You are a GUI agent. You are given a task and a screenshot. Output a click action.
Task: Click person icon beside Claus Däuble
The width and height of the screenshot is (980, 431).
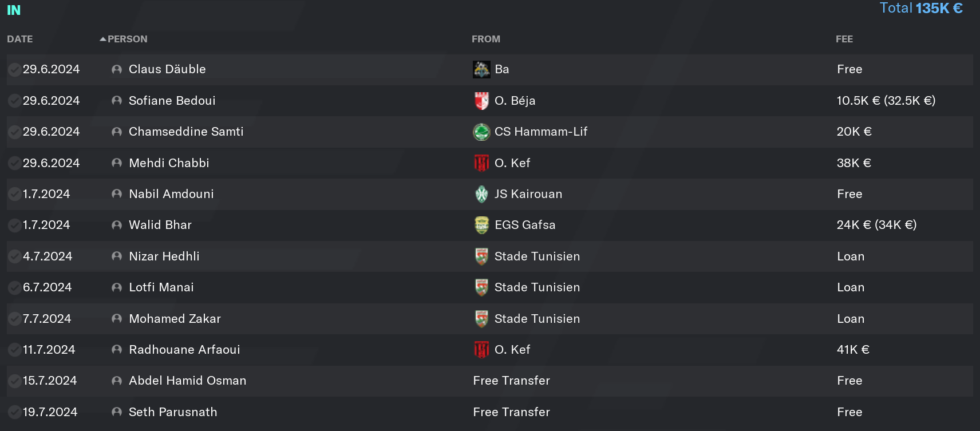[117, 69]
